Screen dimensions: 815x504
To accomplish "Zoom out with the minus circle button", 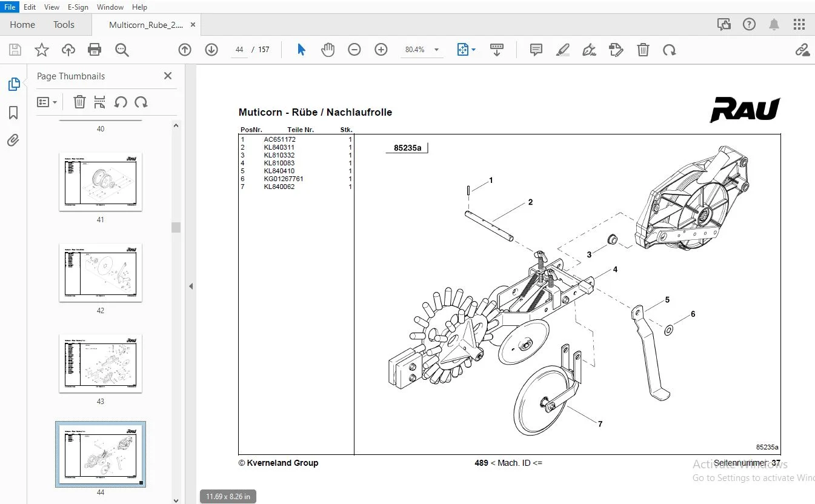I will coord(354,50).
